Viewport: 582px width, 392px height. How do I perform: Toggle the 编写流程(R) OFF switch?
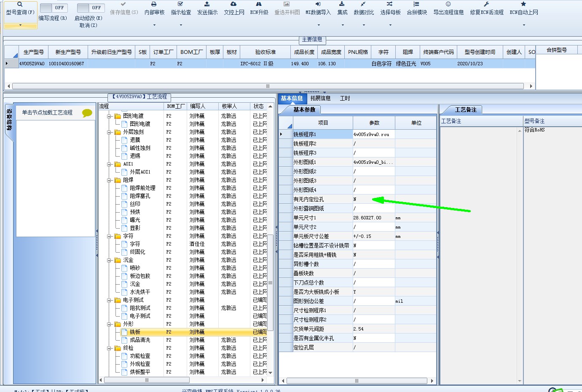pyautogui.click(x=54, y=8)
